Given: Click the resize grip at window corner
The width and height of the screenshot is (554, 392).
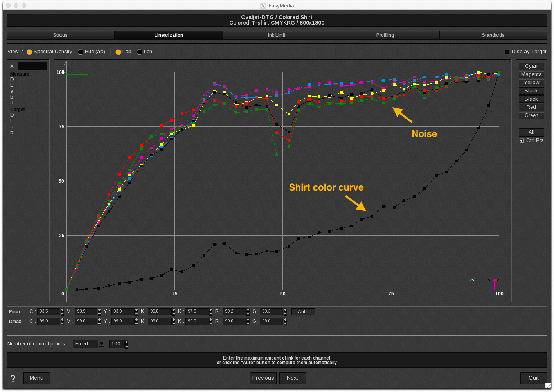Looking at the screenshot, I should (548, 386).
